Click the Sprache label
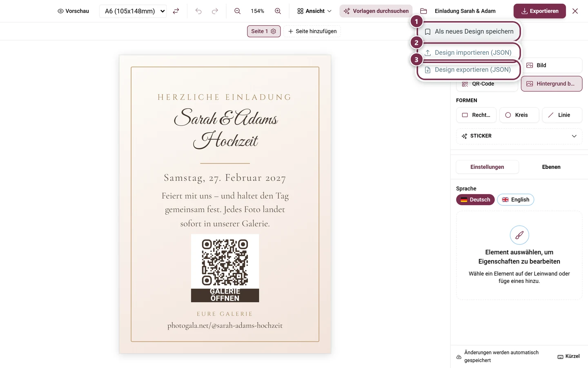This screenshot has width=588, height=368. tap(466, 188)
